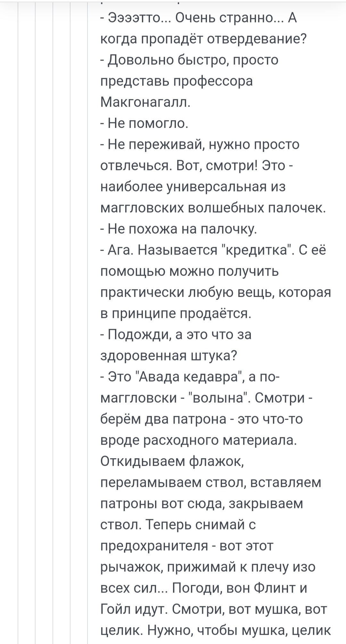The width and height of the screenshot is (346, 644).
Task: Collapse thread via indent line nearest the text
Action: coord(87,320)
